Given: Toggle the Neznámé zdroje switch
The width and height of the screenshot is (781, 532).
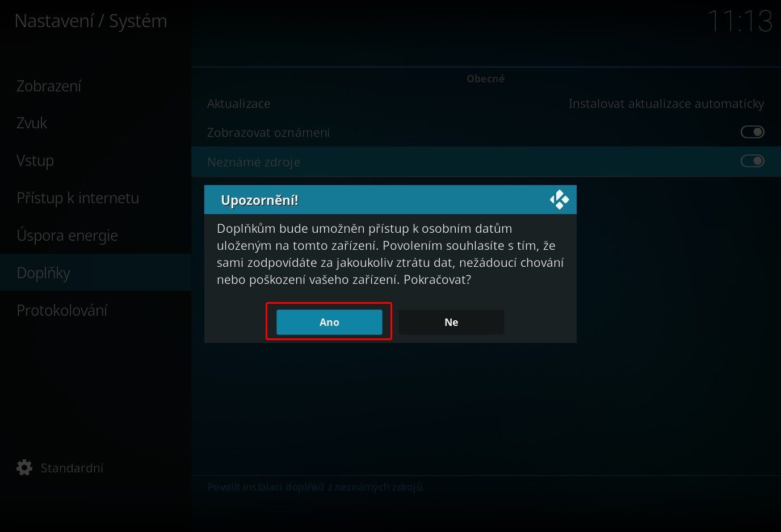Looking at the screenshot, I should [752, 161].
